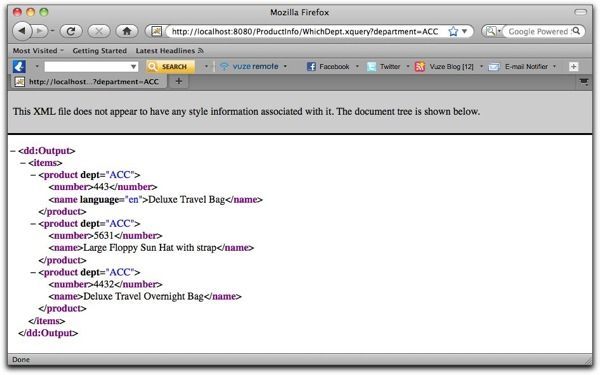Collapse the first product ACC node

coord(34,175)
